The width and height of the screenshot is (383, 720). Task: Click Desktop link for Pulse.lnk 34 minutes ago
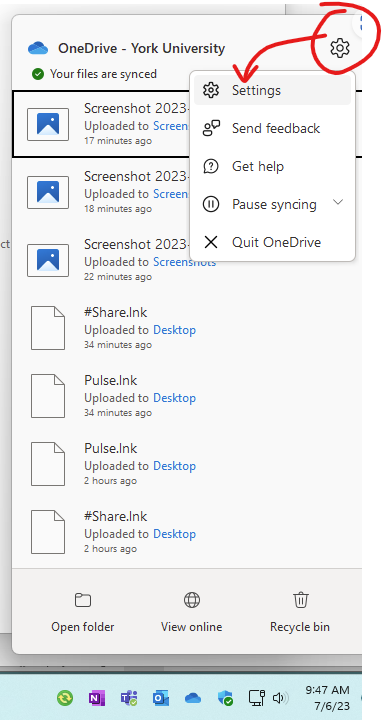coord(175,398)
